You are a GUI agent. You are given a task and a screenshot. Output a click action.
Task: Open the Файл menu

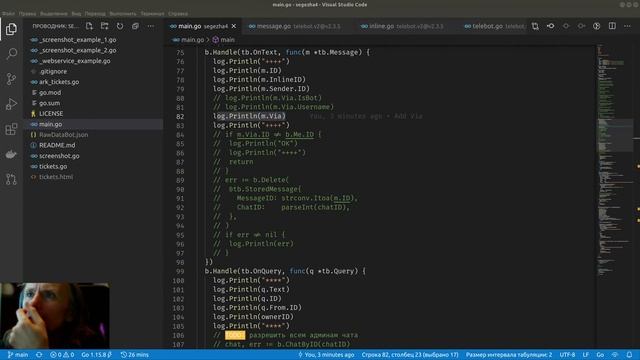pyautogui.click(x=8, y=13)
